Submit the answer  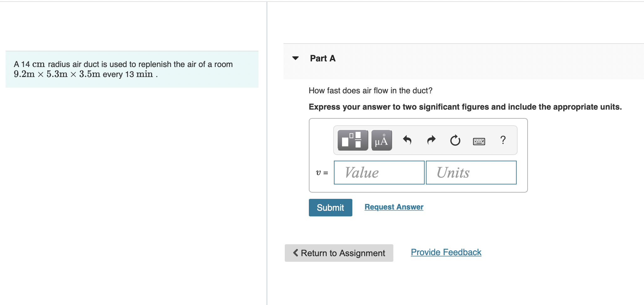point(330,208)
